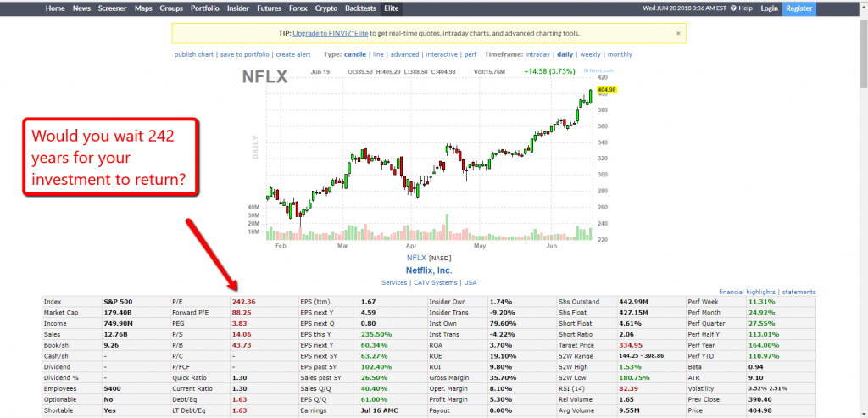Viewport: 868px width, 418px height.
Task: Open the Crypto menu item
Action: click(326, 8)
